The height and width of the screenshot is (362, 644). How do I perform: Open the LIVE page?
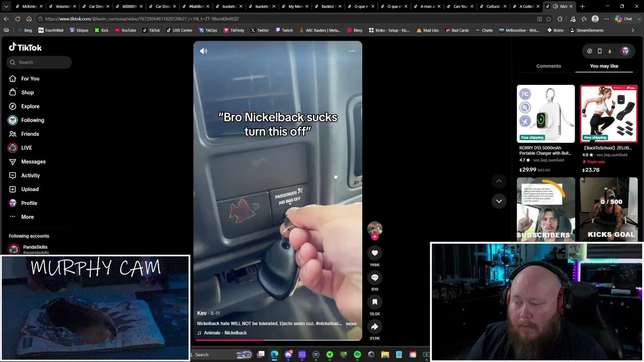[x=27, y=148]
